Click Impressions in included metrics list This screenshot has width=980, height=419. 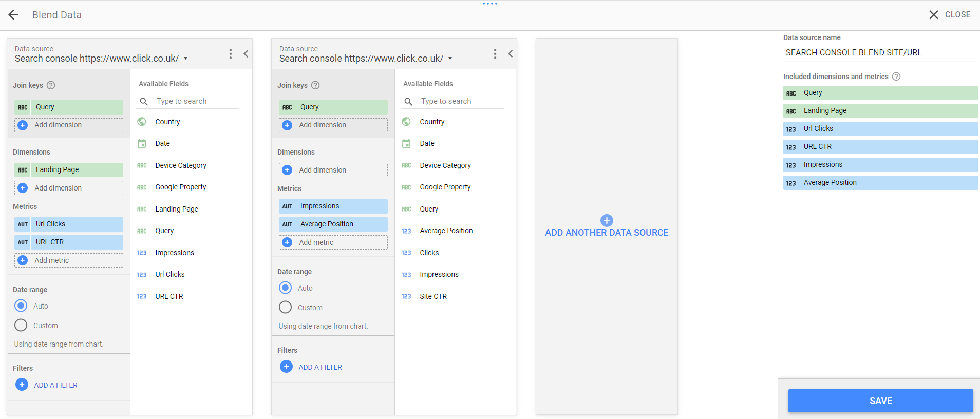(880, 165)
